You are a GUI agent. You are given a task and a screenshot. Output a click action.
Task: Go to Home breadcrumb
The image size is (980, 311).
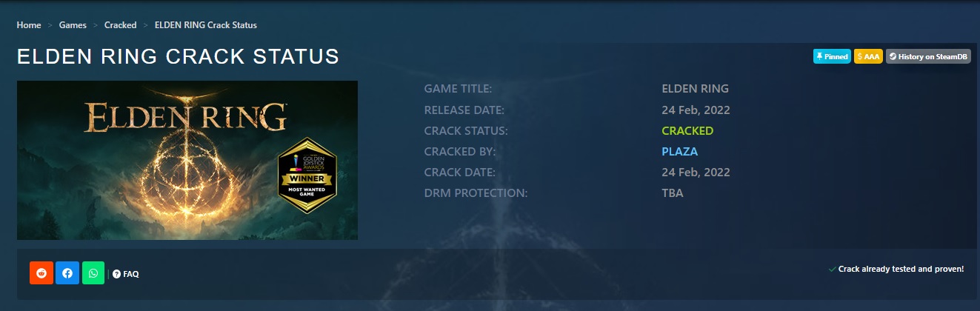tap(29, 25)
